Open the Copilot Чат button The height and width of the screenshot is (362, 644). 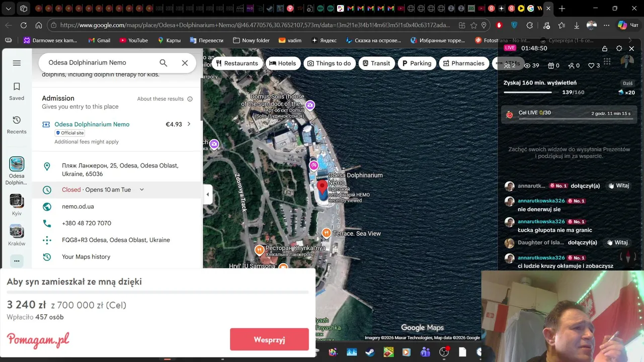[x=628, y=25]
